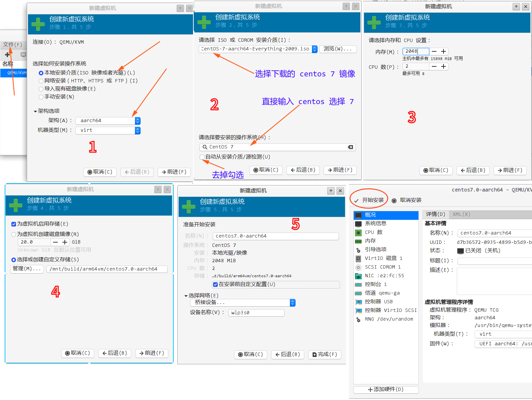Decrease memory with minus in step 3
The height and width of the screenshot is (400, 532).
click(x=434, y=51)
